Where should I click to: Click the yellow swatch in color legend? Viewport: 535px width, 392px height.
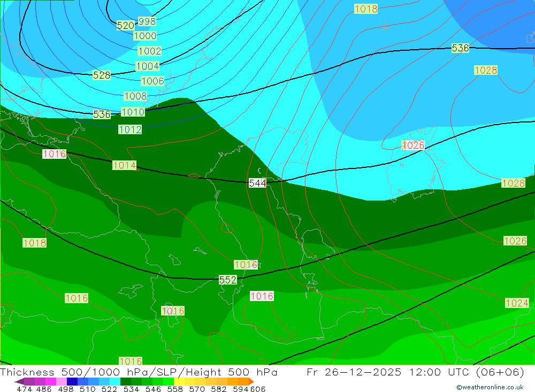[179, 381]
